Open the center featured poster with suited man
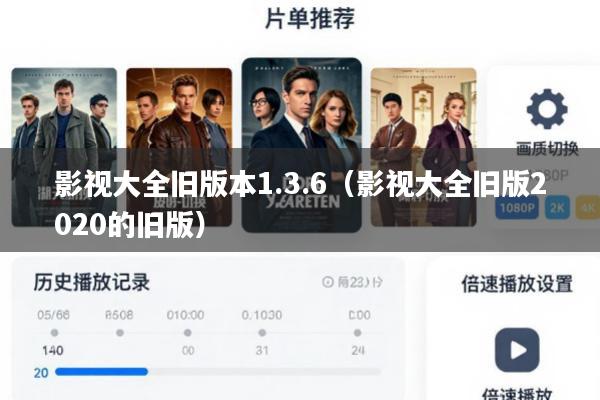Image resolution: width=600 pixels, height=400 pixels. [x=302, y=145]
